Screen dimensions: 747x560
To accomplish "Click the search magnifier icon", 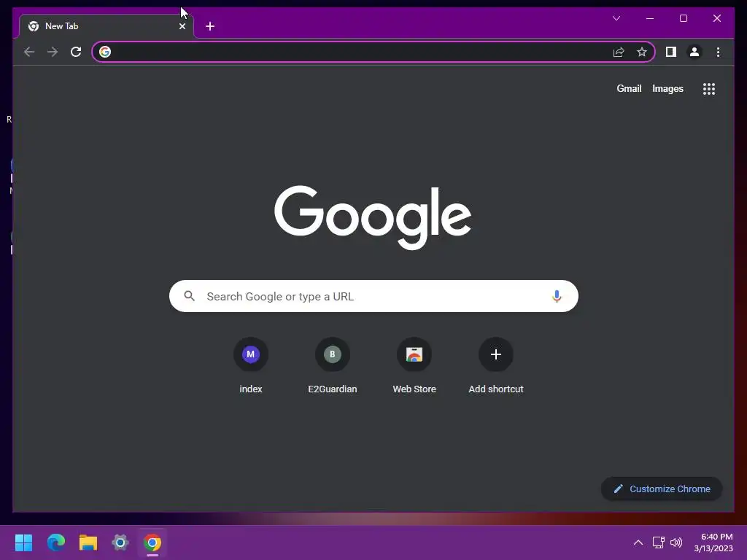I will (x=189, y=296).
